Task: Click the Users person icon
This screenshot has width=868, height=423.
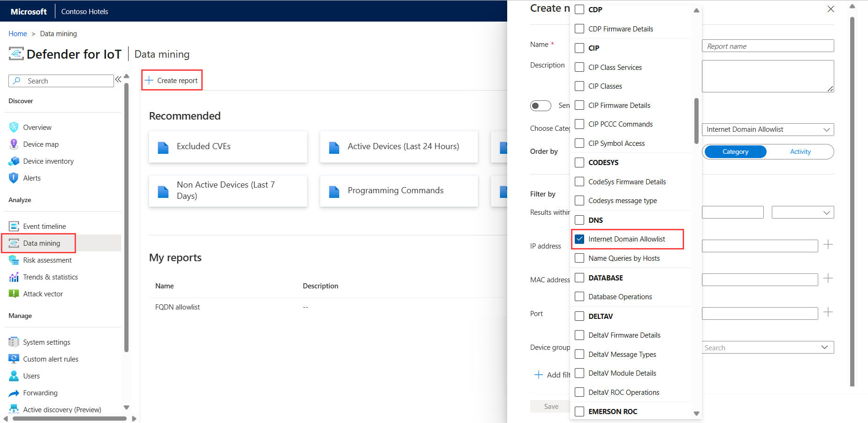Action: tap(14, 376)
